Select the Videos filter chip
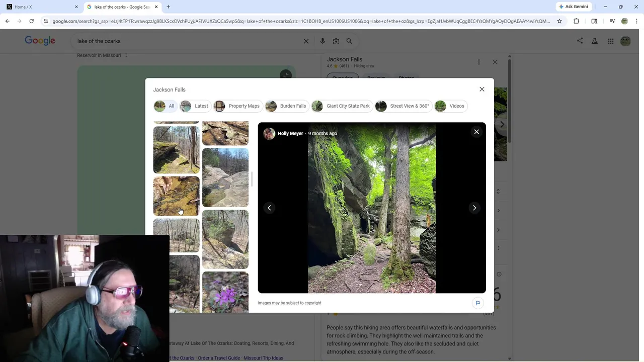The width and height of the screenshot is (644, 362). click(x=450, y=106)
